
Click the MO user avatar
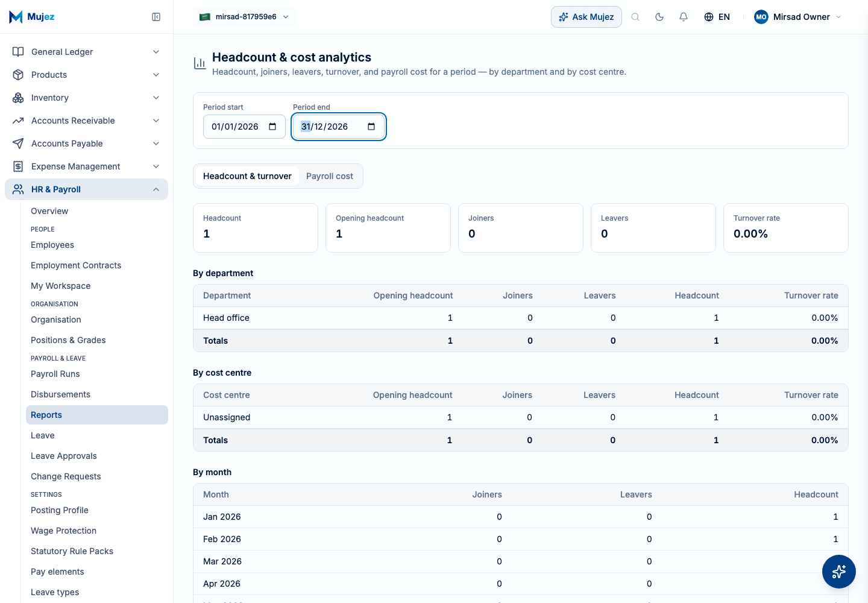click(761, 17)
